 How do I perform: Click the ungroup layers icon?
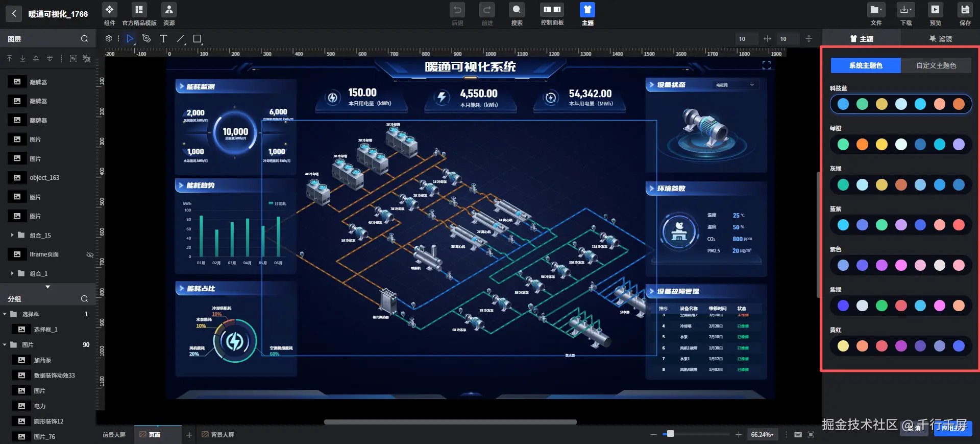pos(87,59)
